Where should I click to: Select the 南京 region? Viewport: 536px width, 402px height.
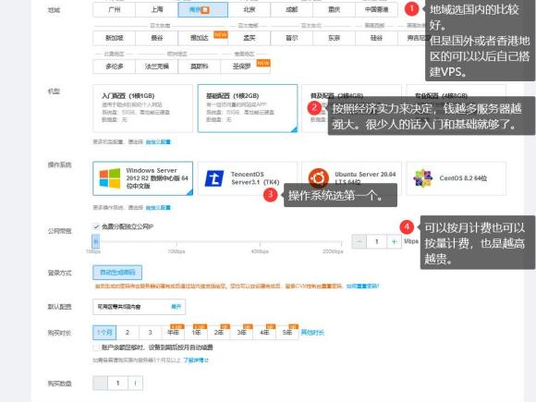pos(203,10)
